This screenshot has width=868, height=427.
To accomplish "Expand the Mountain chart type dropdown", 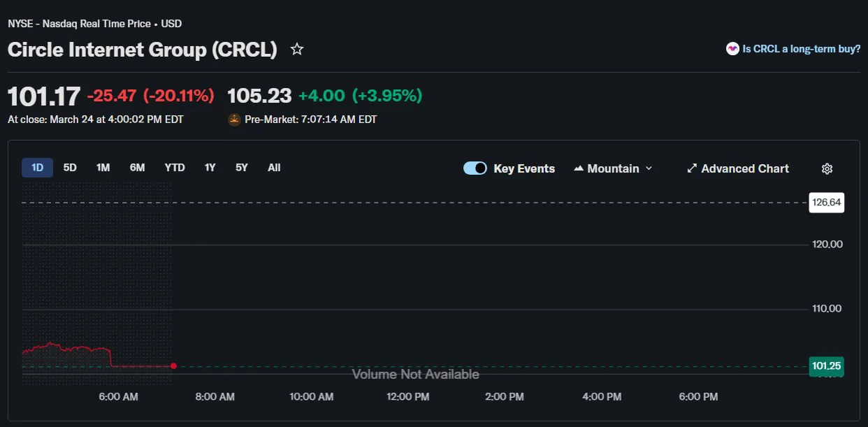I will point(649,168).
